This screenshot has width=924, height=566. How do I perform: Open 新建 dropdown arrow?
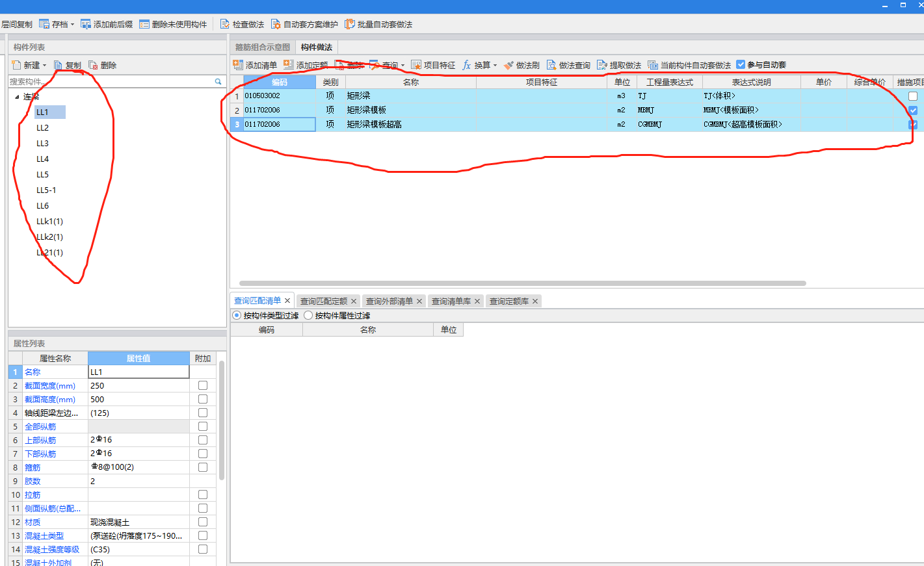pyautogui.click(x=44, y=66)
